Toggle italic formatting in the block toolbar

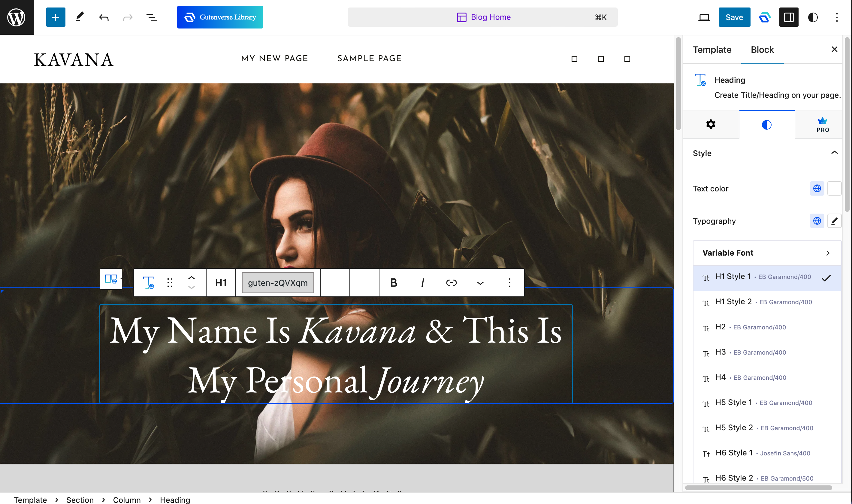422,283
